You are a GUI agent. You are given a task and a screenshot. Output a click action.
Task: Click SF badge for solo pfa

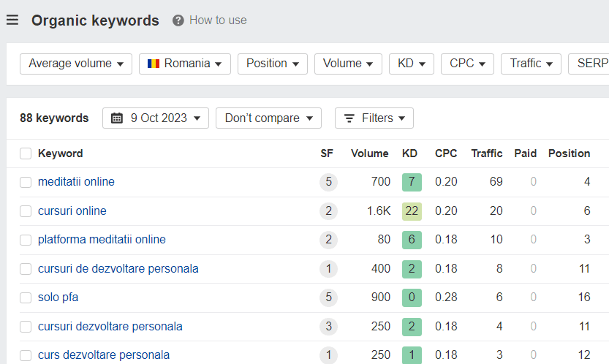328,297
